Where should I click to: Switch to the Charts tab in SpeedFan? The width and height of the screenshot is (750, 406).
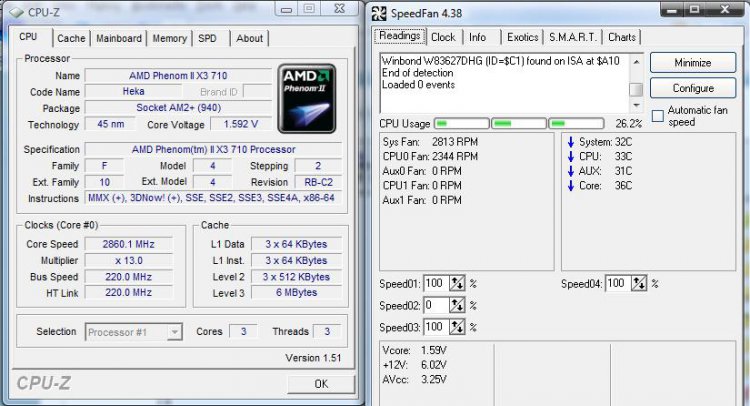tap(622, 37)
